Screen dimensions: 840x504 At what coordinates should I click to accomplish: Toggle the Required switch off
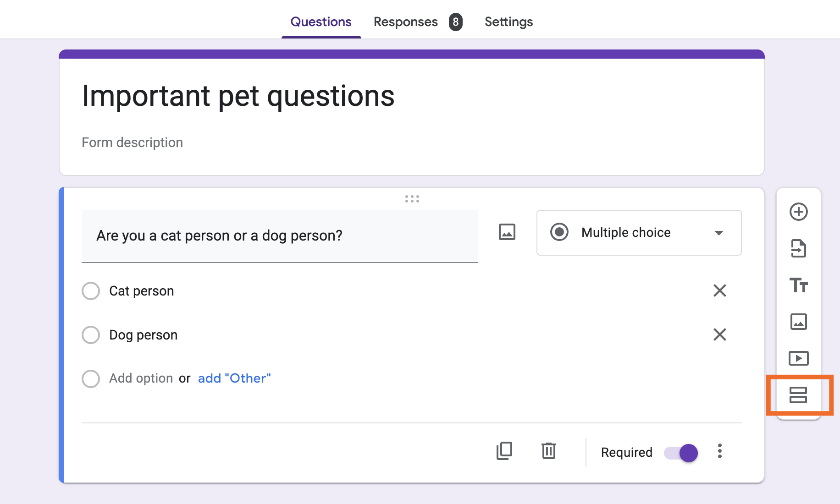tap(681, 453)
